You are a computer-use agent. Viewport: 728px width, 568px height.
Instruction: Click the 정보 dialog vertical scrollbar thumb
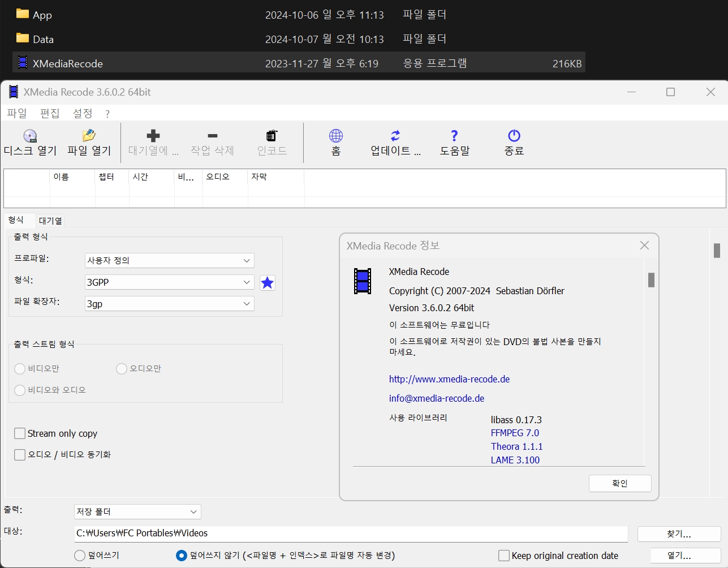pyautogui.click(x=651, y=280)
